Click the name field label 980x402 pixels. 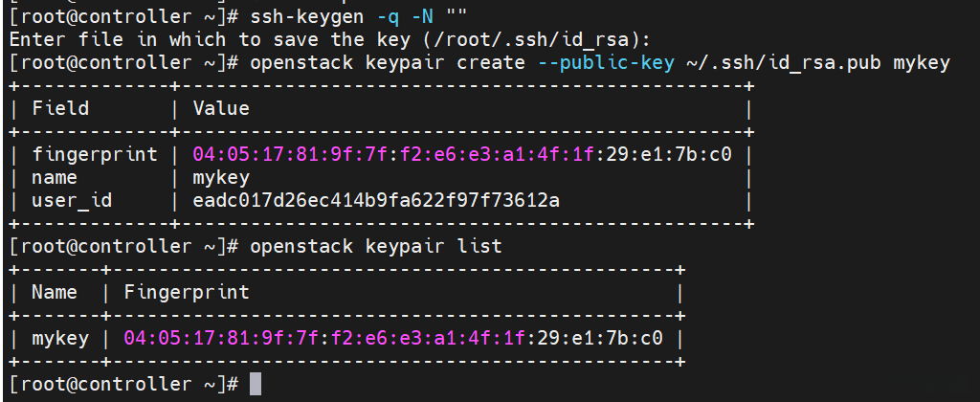tap(55, 177)
